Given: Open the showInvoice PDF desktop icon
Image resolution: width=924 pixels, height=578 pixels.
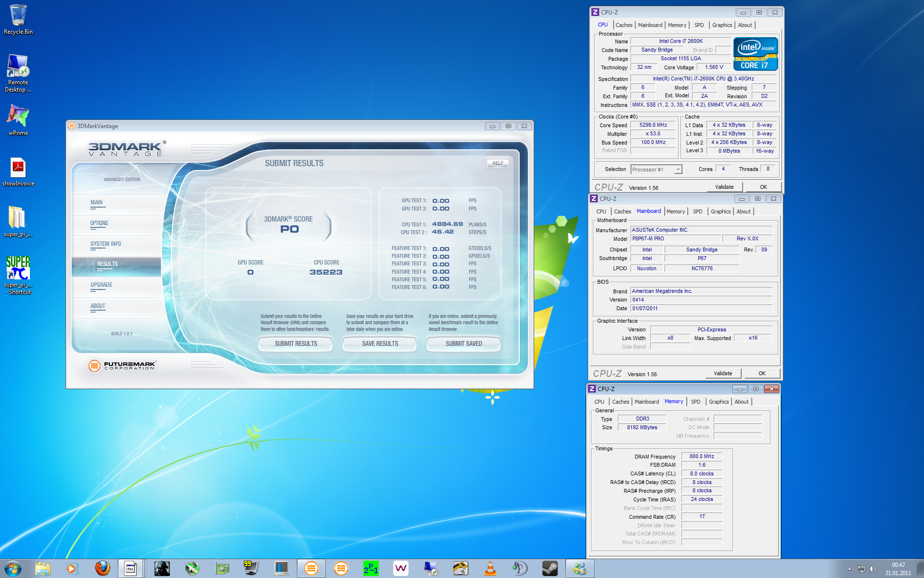Looking at the screenshot, I should 18,172.
